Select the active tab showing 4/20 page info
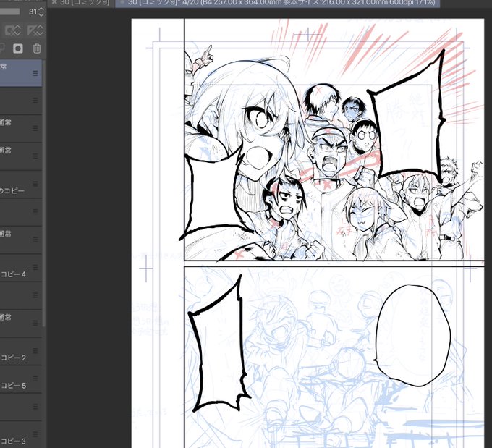Viewport: 492px width, 448px height. point(278,3)
